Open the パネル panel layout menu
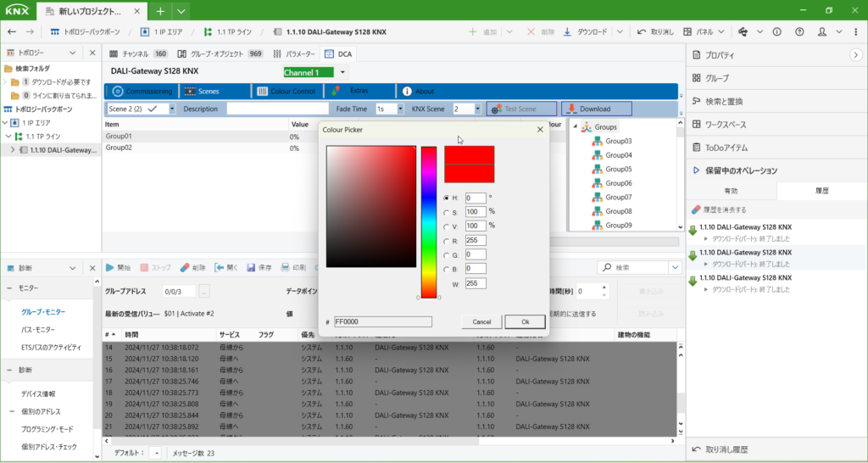 click(704, 32)
